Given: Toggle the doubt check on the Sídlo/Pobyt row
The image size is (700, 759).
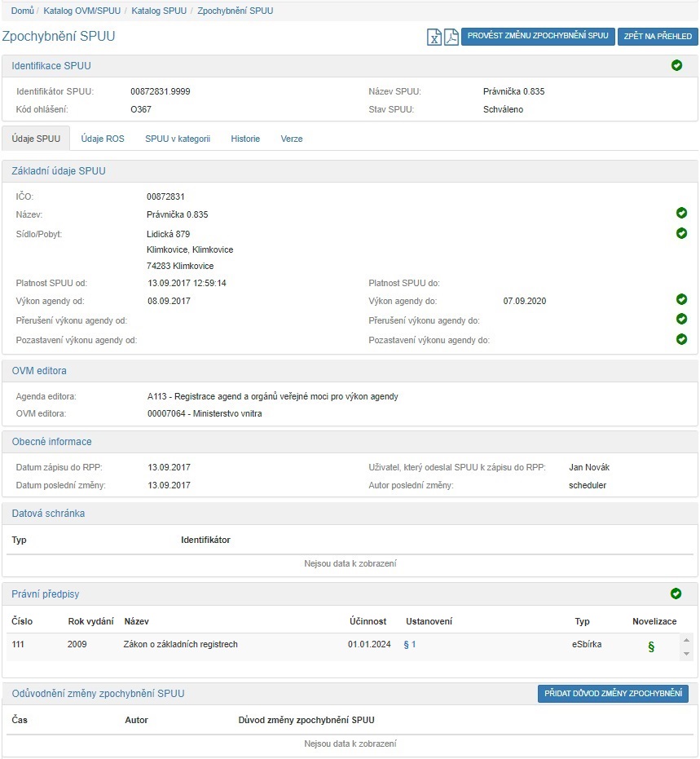Looking at the screenshot, I should coord(681,233).
